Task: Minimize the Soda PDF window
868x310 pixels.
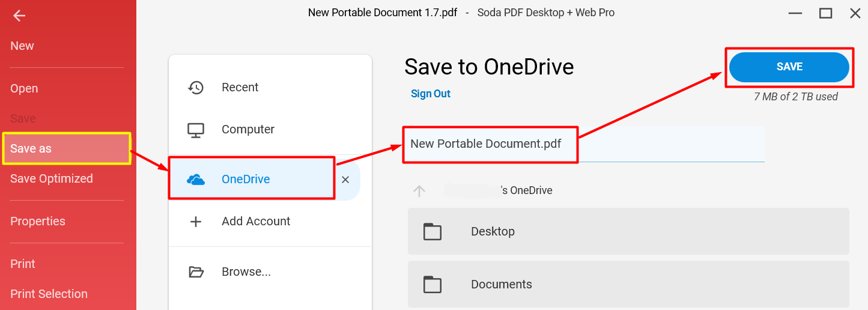Action: click(796, 13)
